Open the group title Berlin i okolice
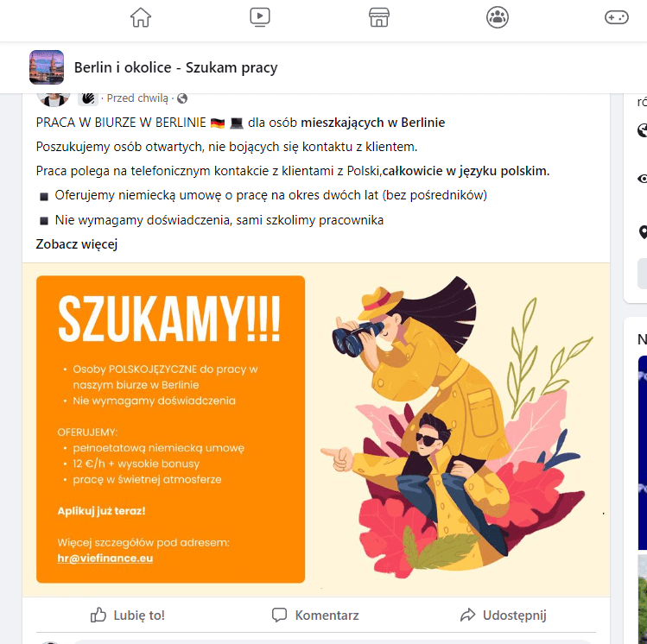Viewport: 647px width, 644px height. (x=175, y=67)
